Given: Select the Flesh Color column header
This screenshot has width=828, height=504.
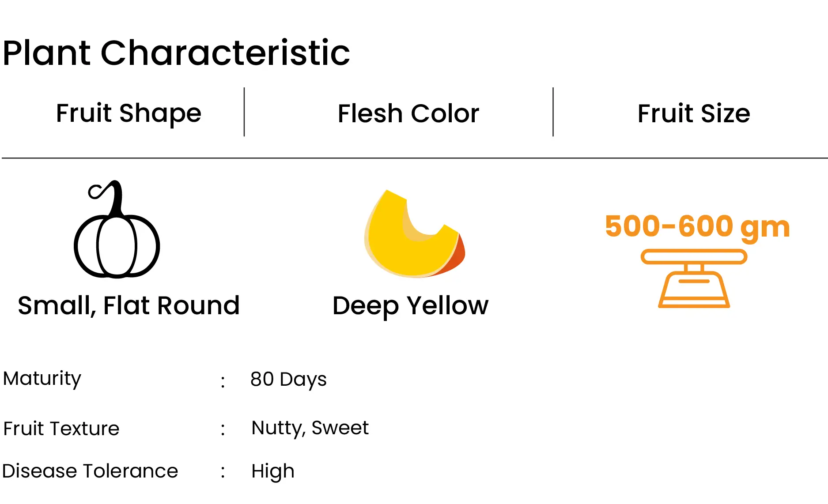Looking at the screenshot, I should point(408,113).
